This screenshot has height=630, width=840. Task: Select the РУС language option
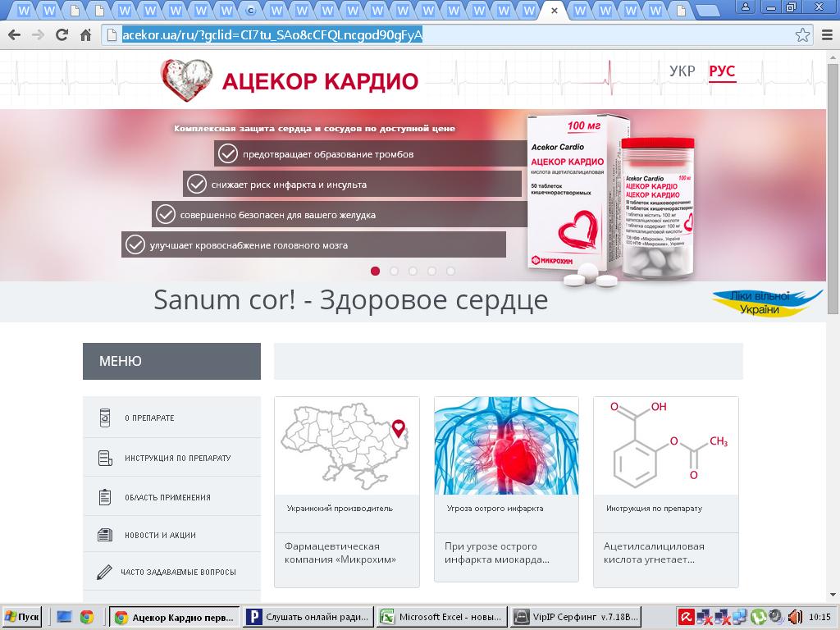coord(722,71)
